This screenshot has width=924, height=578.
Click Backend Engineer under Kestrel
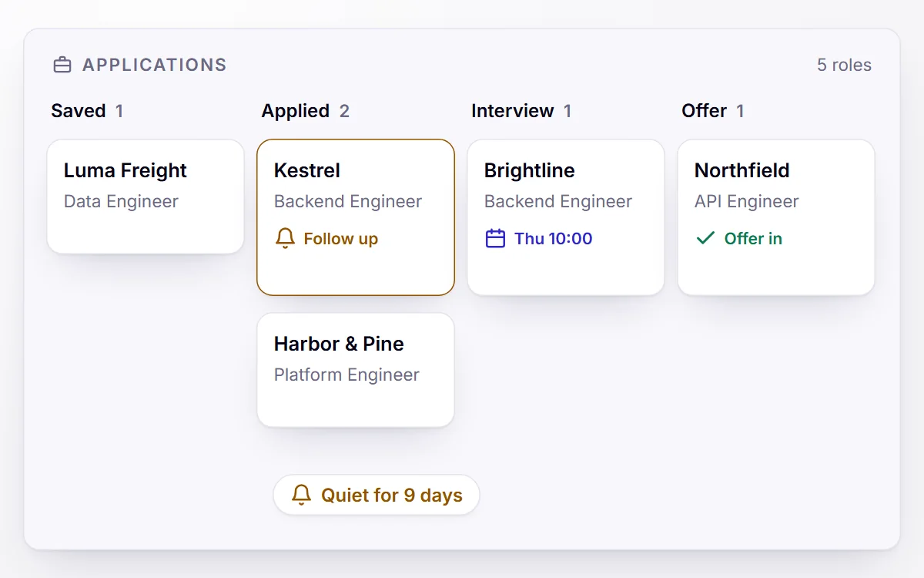tap(348, 201)
